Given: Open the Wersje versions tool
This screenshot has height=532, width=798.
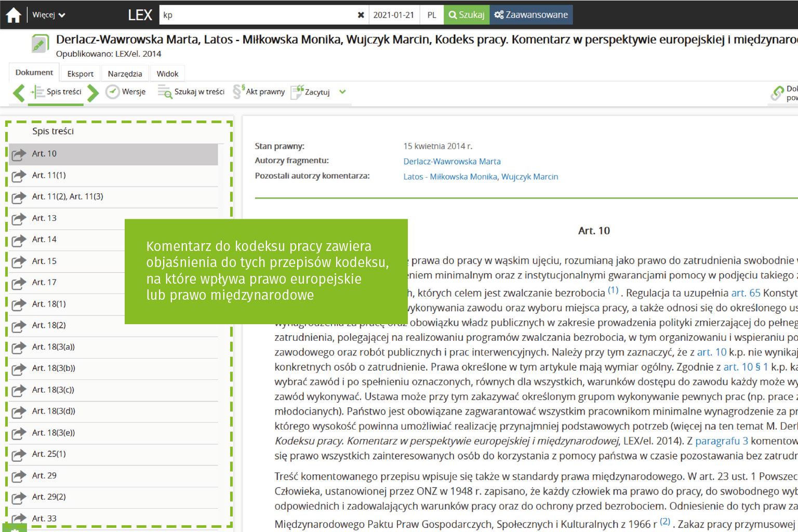Looking at the screenshot, I should click(126, 92).
